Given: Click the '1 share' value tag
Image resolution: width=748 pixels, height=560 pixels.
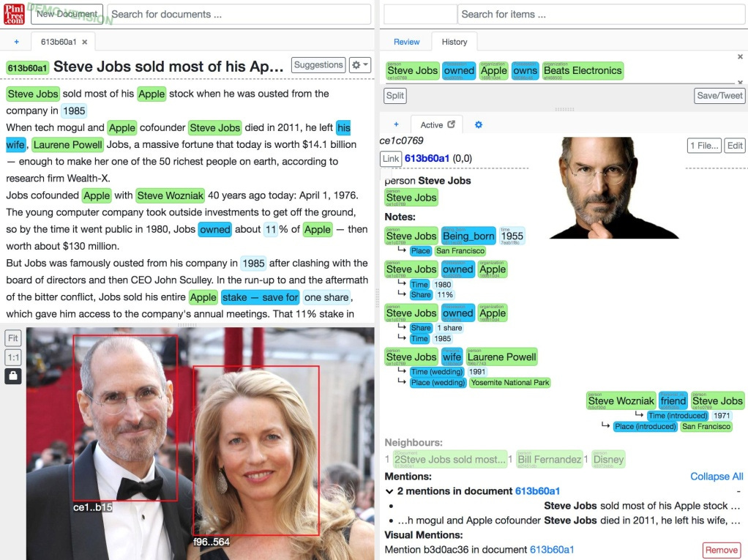Looking at the screenshot, I should 449,328.
